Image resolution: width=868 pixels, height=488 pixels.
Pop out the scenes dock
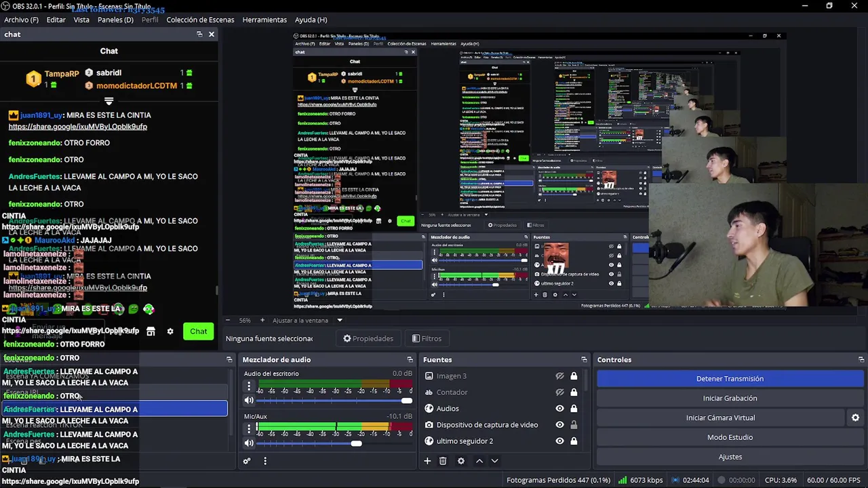229,360
